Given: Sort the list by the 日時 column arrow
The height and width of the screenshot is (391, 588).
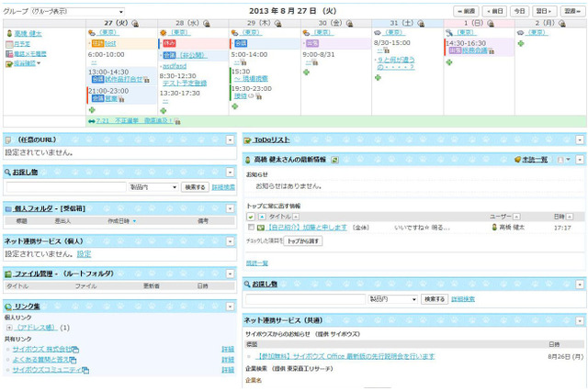Looking at the screenshot, I should pyautogui.click(x=570, y=217).
